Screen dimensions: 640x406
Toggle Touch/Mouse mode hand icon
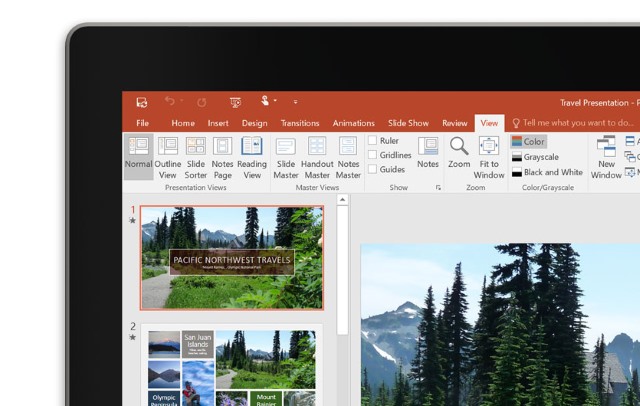coord(265,100)
